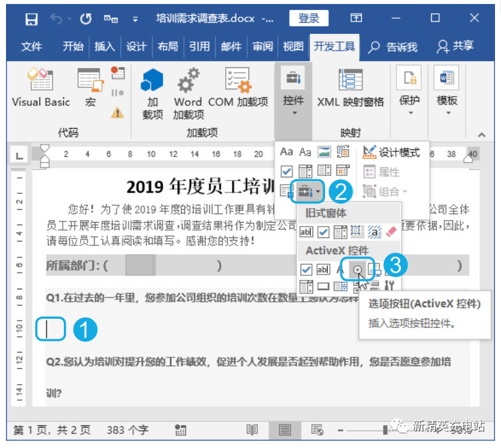
Task: Insert legacy text form field
Action: [x=306, y=231]
